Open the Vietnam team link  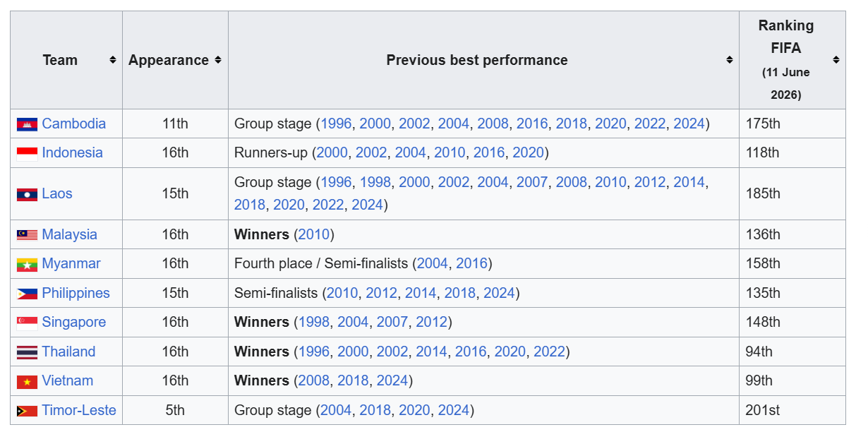(67, 380)
